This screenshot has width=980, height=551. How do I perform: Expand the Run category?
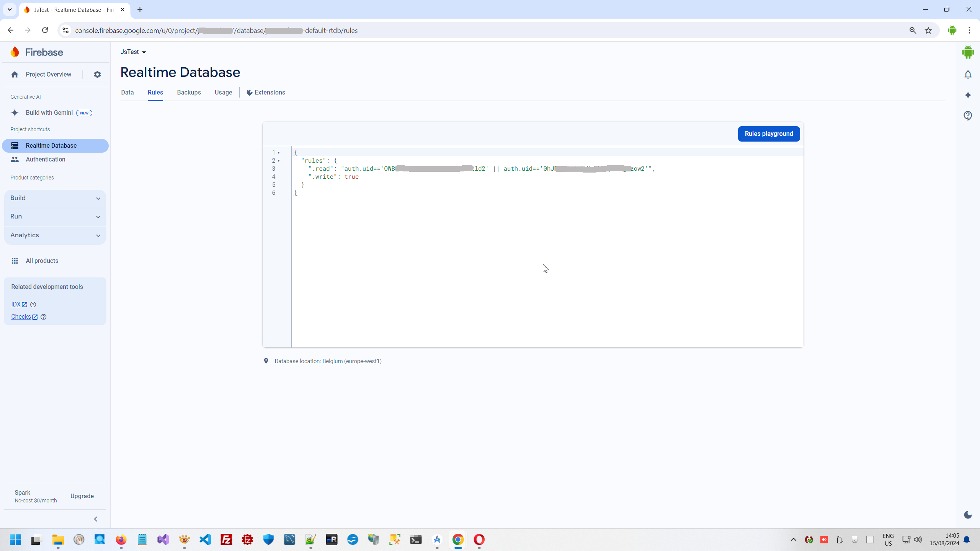(x=55, y=217)
